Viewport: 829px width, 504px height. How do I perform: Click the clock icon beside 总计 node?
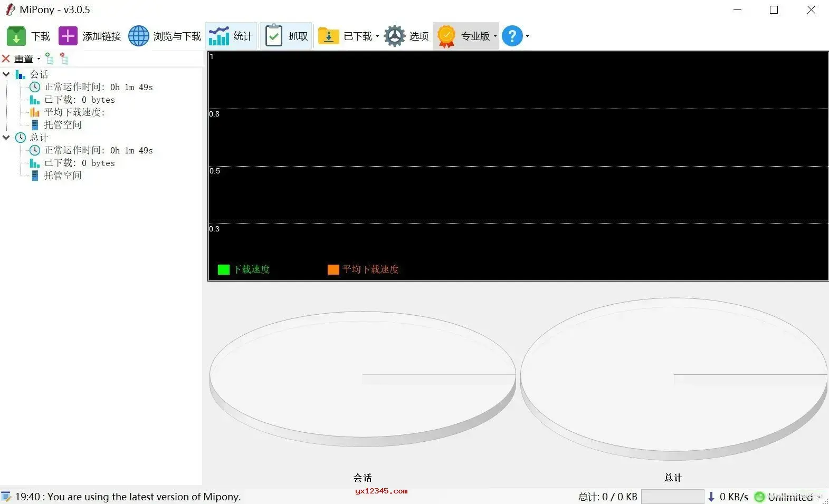click(21, 138)
